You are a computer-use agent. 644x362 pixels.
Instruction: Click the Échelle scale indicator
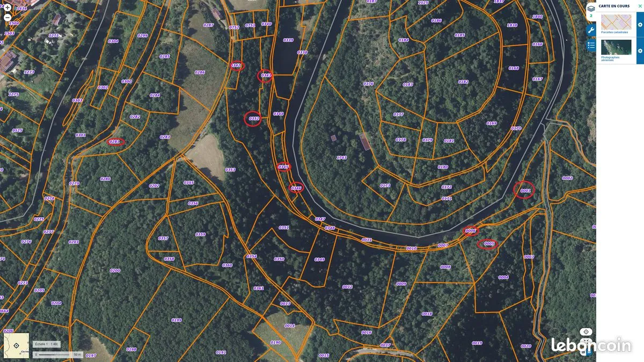(47, 344)
